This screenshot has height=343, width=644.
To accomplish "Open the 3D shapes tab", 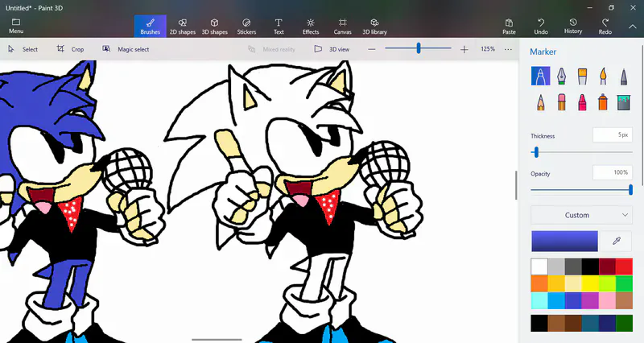I will coord(214,27).
